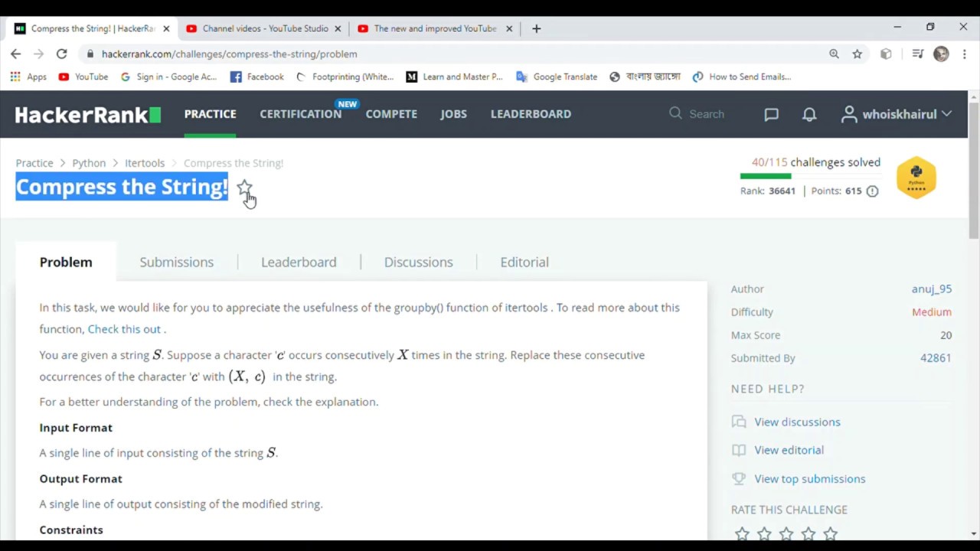Open Learn and Master P... bookmark
The height and width of the screenshot is (551, 980).
click(x=454, y=77)
